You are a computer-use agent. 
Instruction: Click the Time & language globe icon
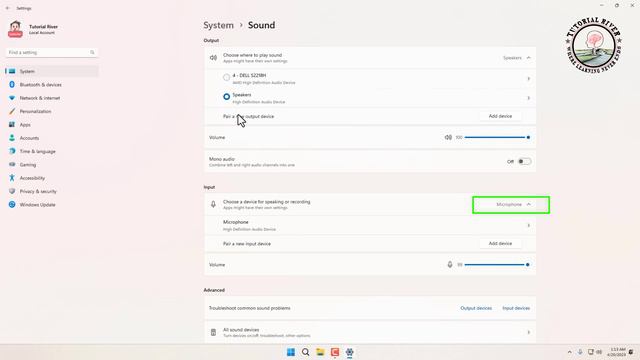coord(12,151)
